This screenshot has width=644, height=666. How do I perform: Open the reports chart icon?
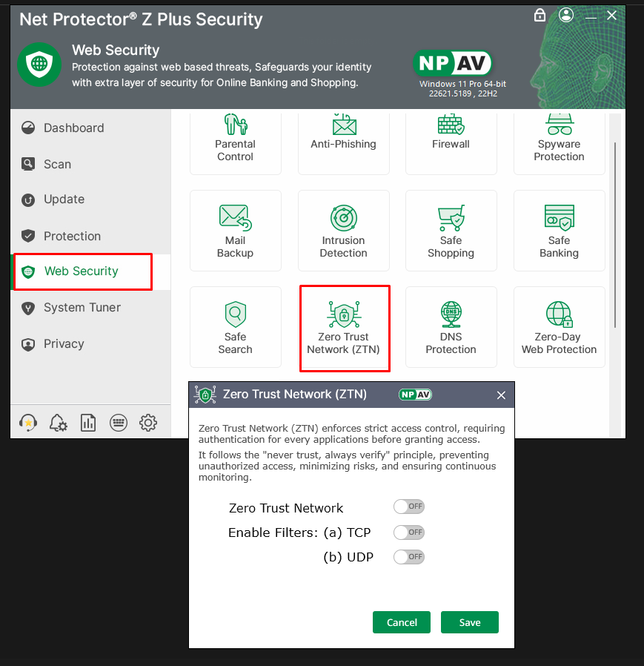pos(88,423)
